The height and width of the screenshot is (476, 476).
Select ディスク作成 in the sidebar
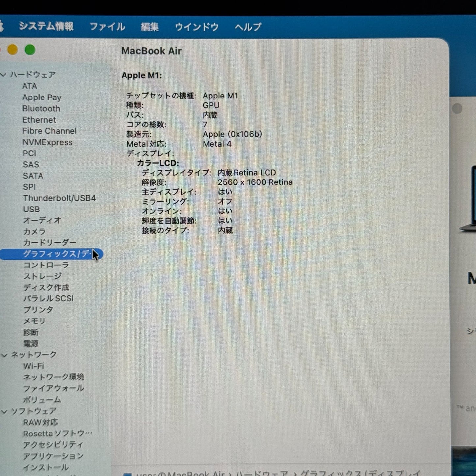coord(46,288)
